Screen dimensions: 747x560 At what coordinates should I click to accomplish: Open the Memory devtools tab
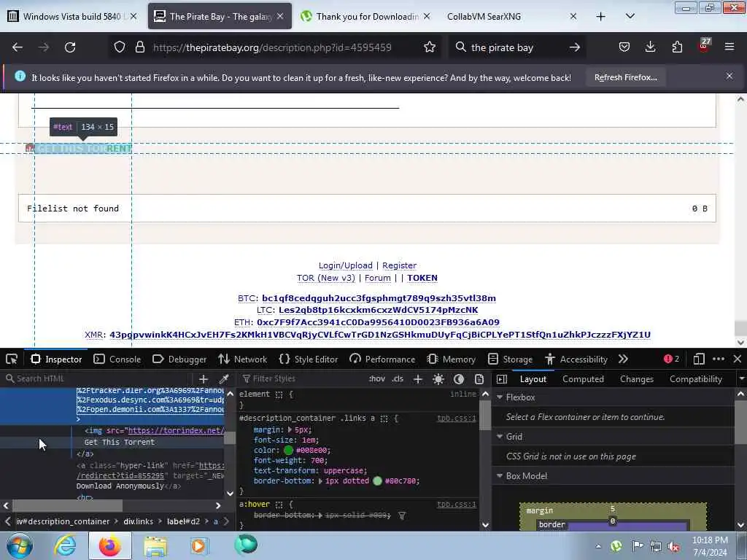pyautogui.click(x=452, y=359)
